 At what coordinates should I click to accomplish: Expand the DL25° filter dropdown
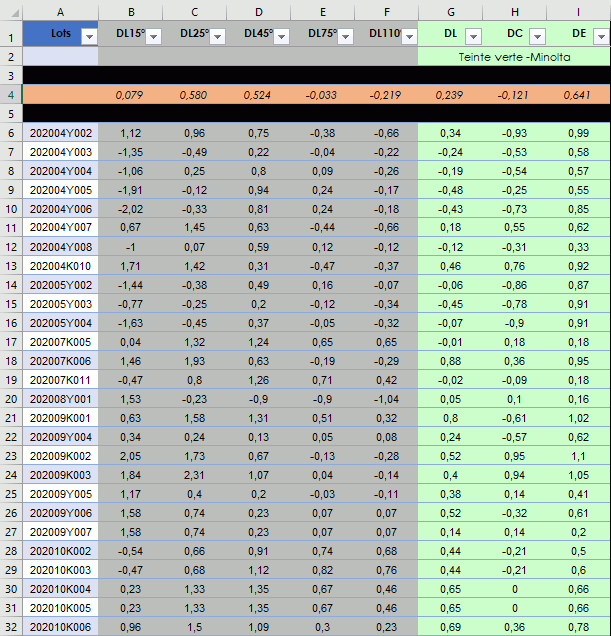[x=216, y=36]
